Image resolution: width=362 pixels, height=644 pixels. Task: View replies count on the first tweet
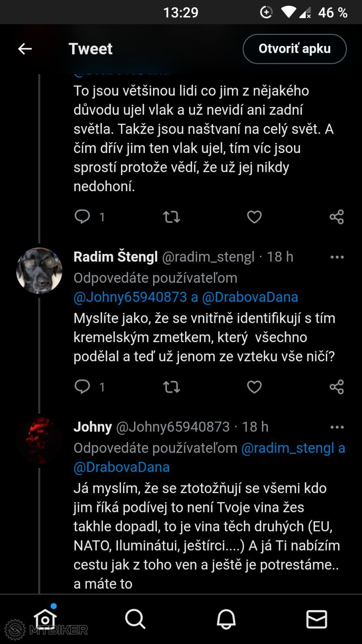[x=89, y=217]
